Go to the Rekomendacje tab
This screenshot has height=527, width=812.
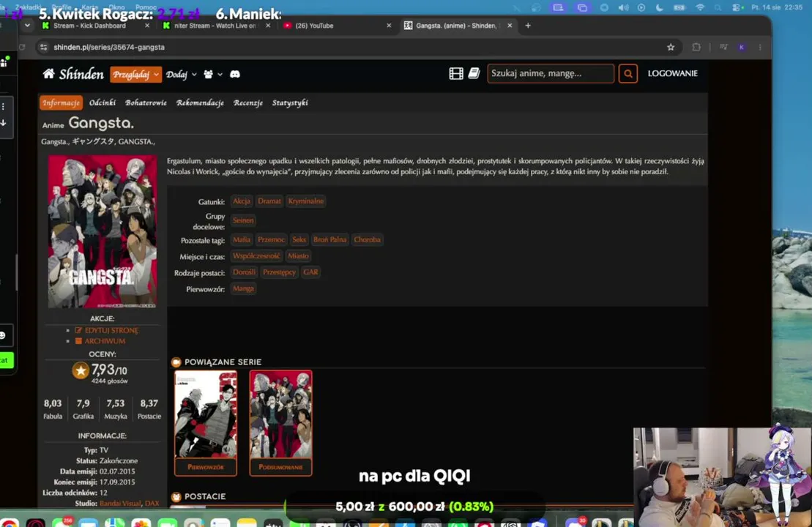(x=200, y=102)
